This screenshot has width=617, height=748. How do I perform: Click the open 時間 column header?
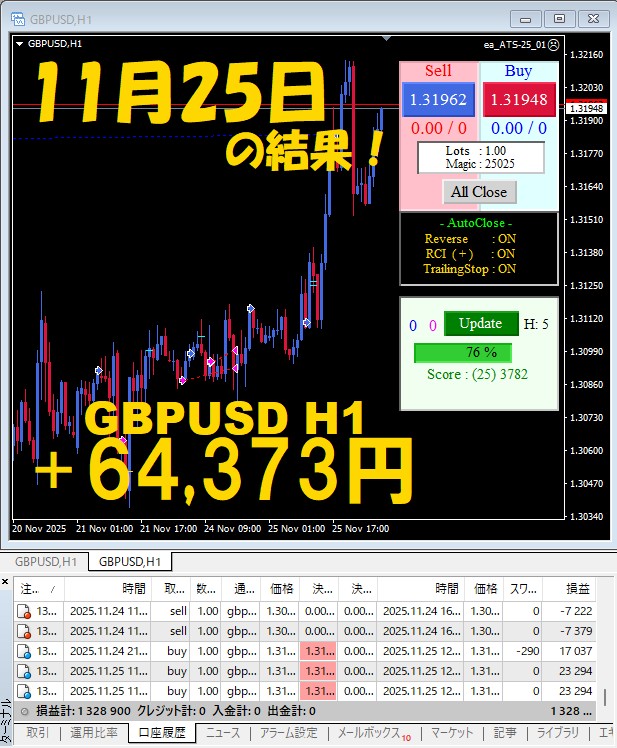[x=108, y=589]
